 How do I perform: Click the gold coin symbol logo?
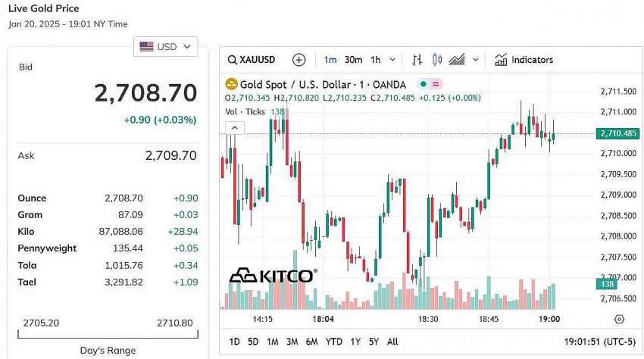(232, 84)
